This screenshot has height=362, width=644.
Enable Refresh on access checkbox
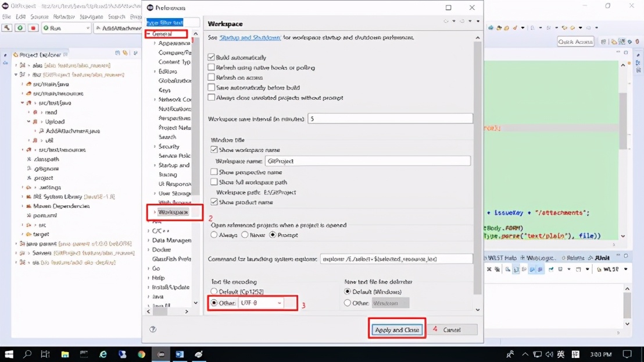[x=211, y=77]
